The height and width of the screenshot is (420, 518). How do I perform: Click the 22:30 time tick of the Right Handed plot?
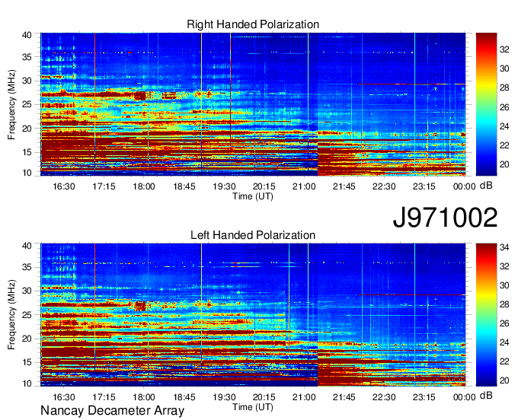click(384, 186)
